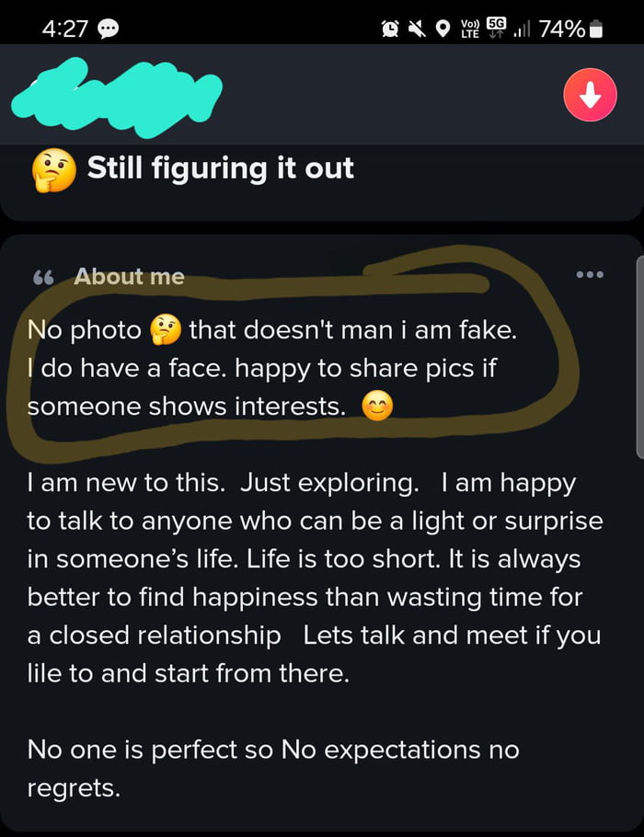Tap the VoLTE indicator in the status bar
644x837 pixels.
(469, 29)
